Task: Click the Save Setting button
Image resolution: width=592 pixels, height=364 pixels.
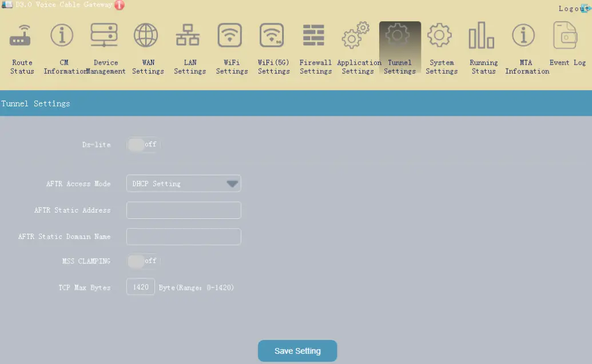Action: tap(297, 351)
